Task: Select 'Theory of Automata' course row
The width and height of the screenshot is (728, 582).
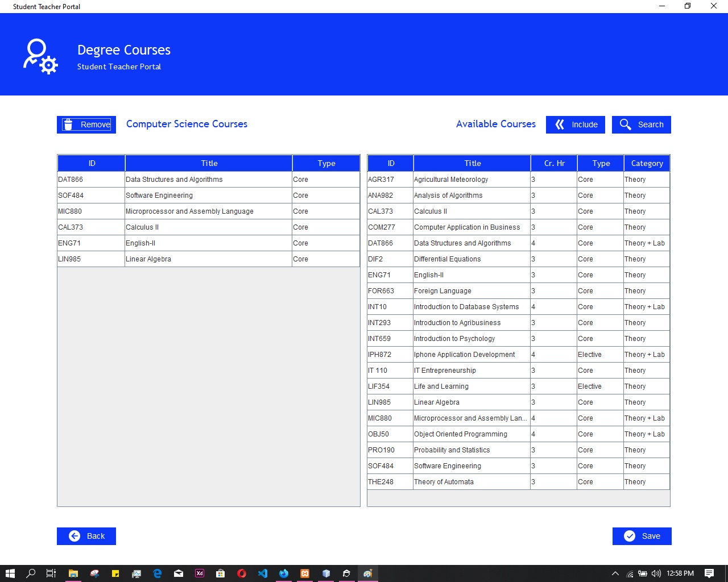Action: [519, 482]
